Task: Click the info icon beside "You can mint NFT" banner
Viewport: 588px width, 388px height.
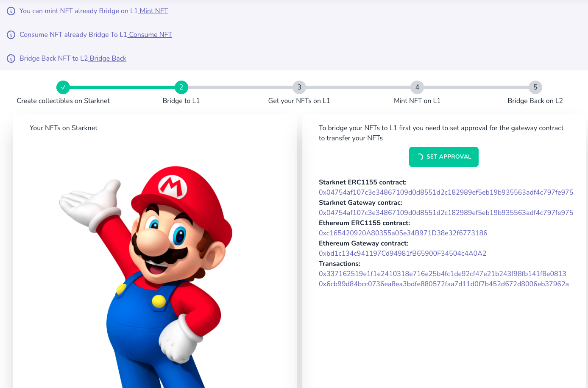Action: click(11, 11)
